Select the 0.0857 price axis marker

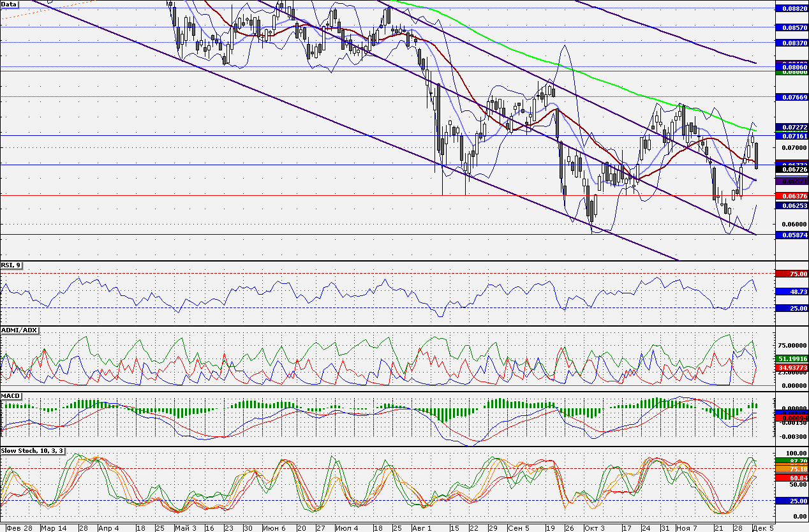791,28
